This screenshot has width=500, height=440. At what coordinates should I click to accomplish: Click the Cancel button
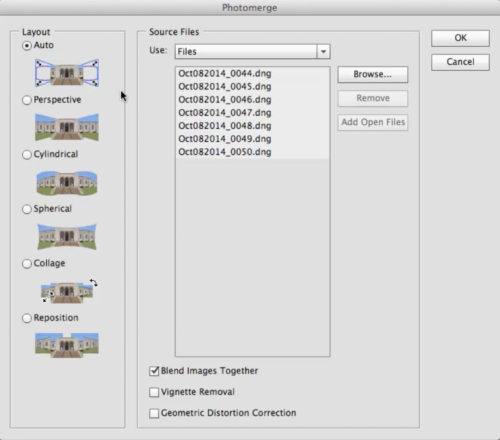tap(460, 62)
